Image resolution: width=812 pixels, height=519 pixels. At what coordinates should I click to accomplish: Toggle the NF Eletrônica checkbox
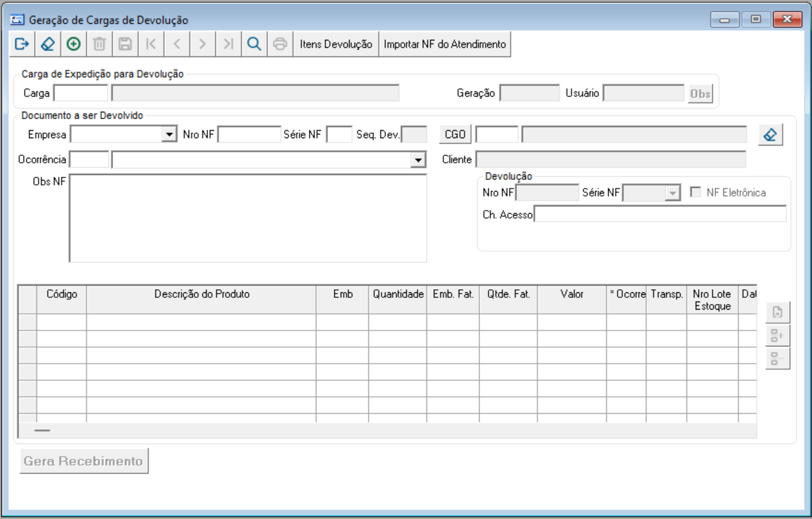tap(696, 192)
